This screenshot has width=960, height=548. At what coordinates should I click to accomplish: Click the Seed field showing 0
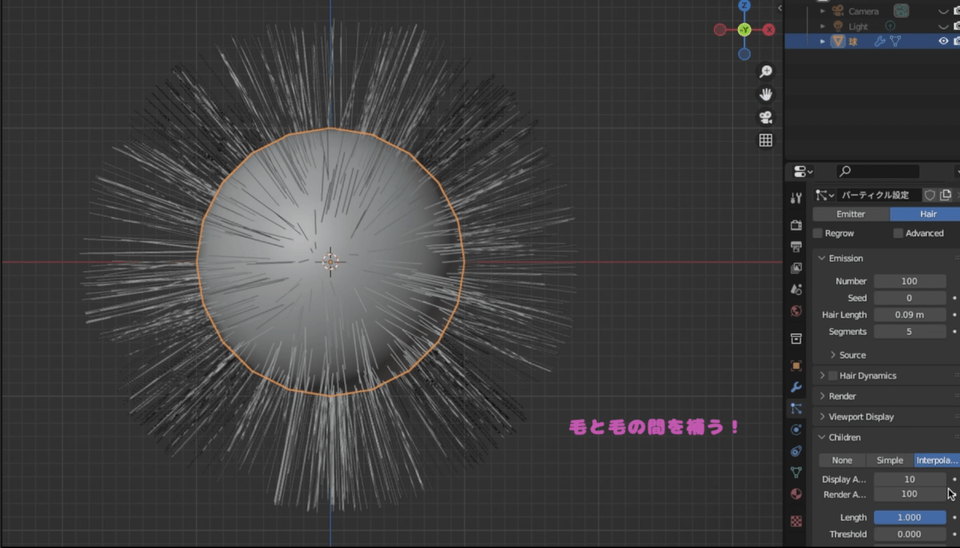[909, 298]
